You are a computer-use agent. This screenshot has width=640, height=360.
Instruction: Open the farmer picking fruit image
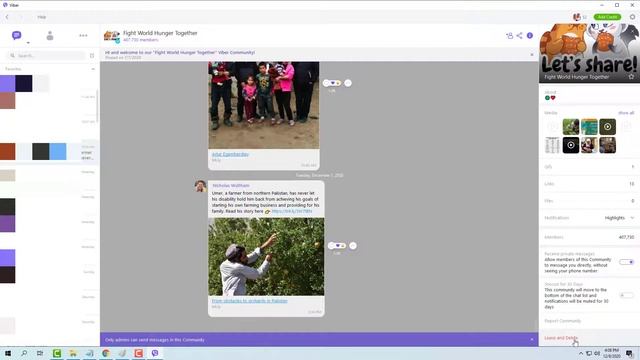point(266,257)
